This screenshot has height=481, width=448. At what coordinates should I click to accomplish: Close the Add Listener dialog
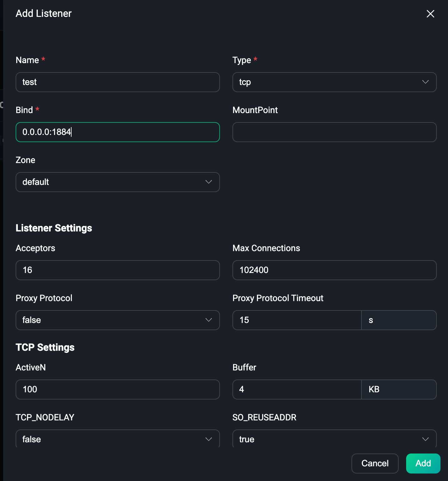tap(430, 14)
